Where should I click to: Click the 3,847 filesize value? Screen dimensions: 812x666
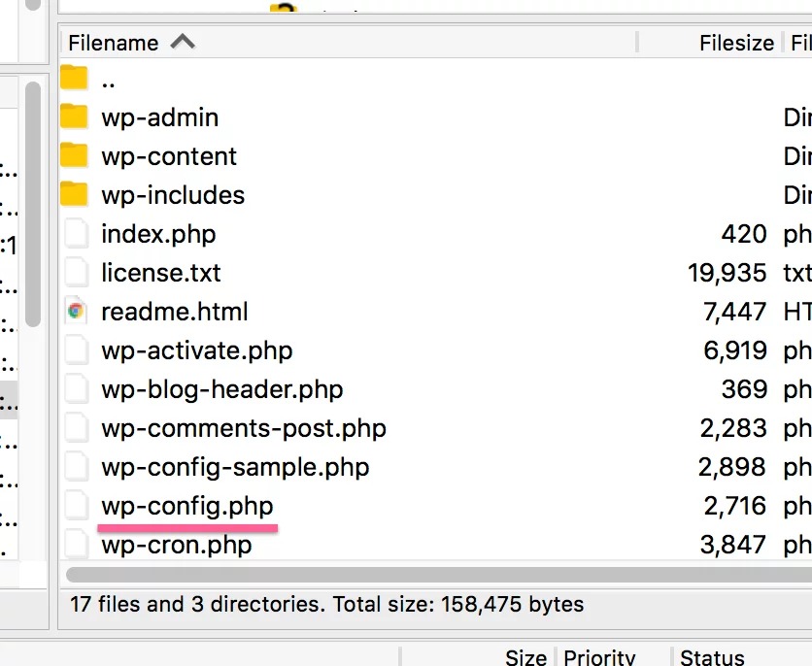pyautogui.click(x=733, y=545)
